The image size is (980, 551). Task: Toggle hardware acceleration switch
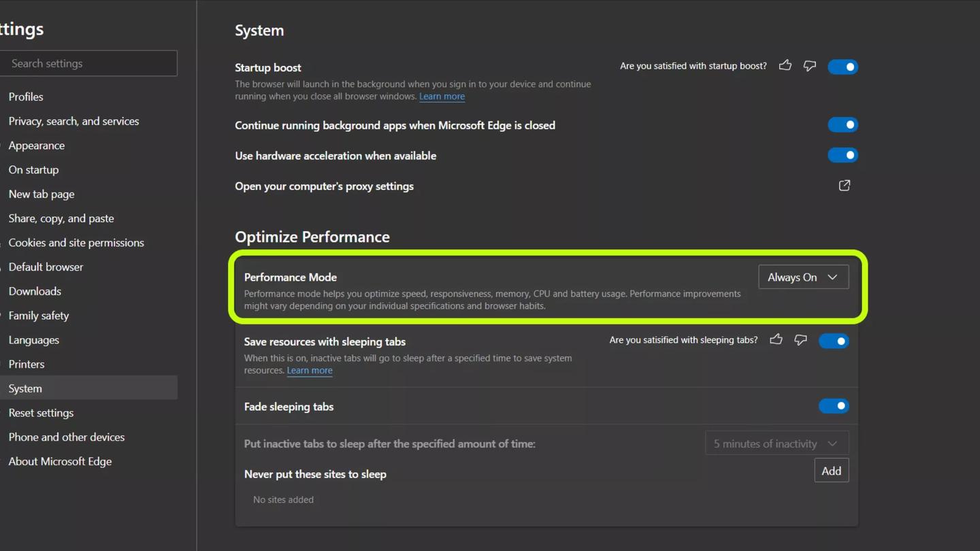point(843,156)
